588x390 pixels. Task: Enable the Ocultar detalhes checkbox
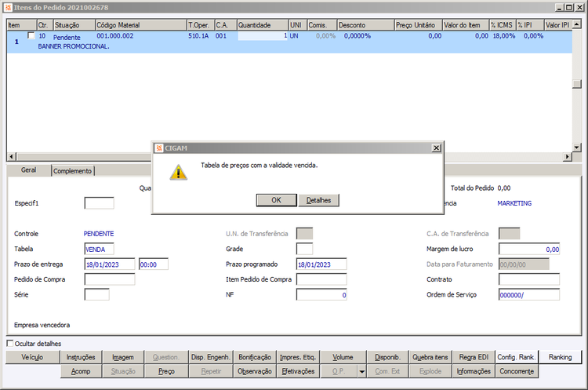pyautogui.click(x=10, y=343)
